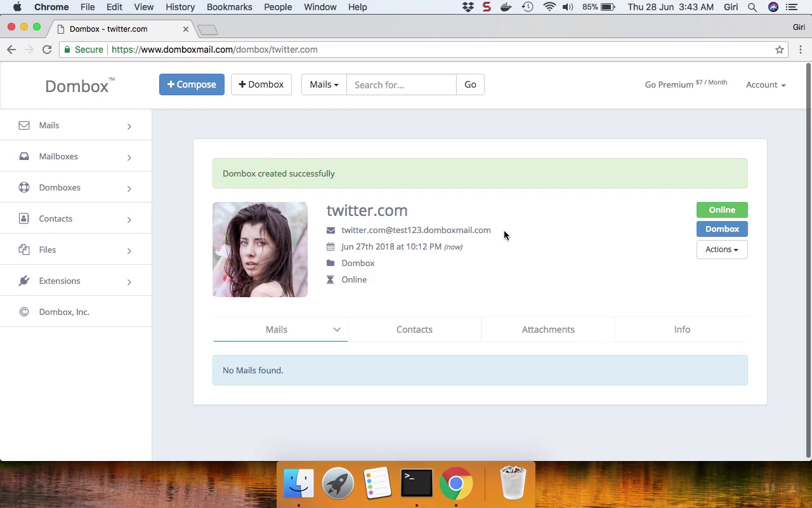This screenshot has height=508, width=812.
Task: Select the Mails tab
Action: 277,330
